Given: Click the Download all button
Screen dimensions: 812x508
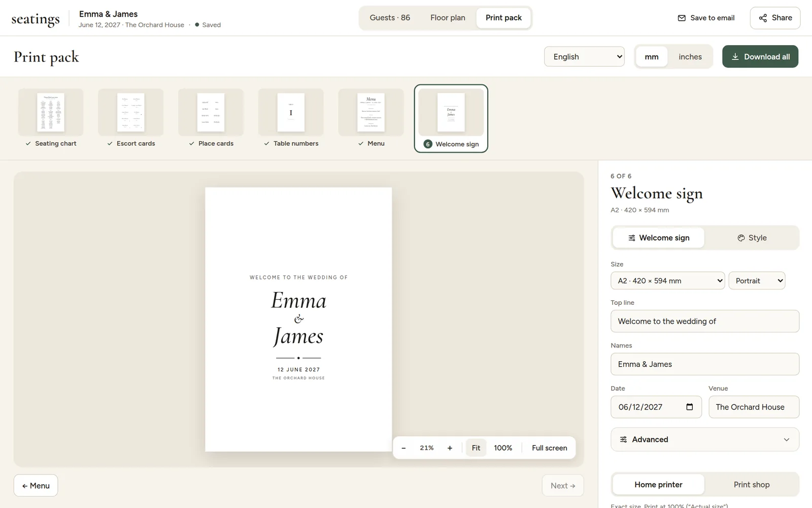Looking at the screenshot, I should [x=760, y=56].
